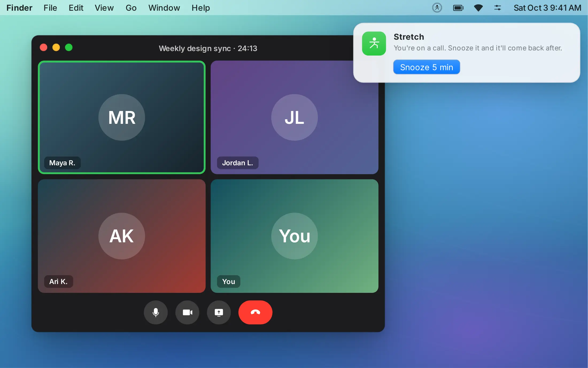Mute the microphone in the call

(x=156, y=312)
